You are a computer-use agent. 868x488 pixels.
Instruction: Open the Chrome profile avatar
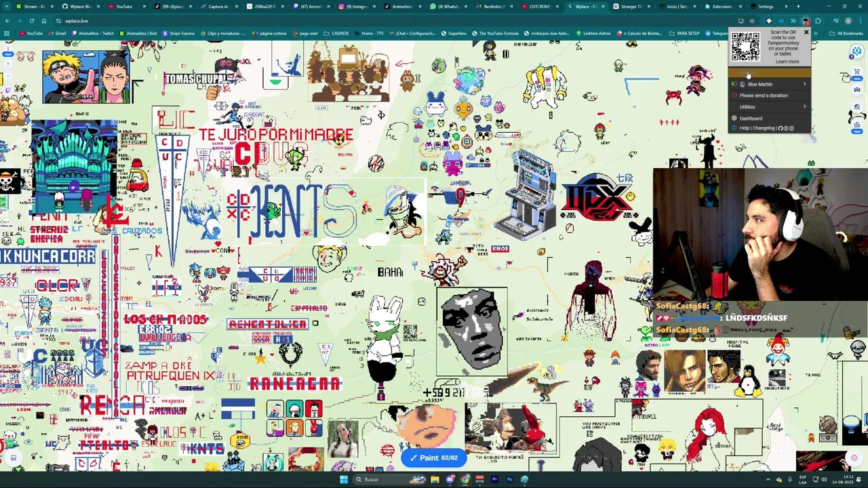pos(848,21)
